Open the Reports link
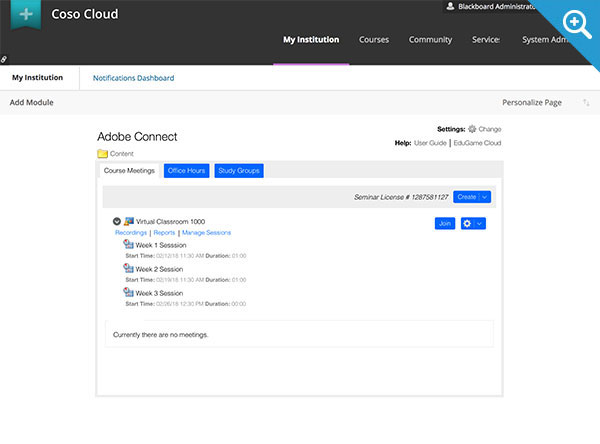The image size is (600, 444). coord(164,233)
